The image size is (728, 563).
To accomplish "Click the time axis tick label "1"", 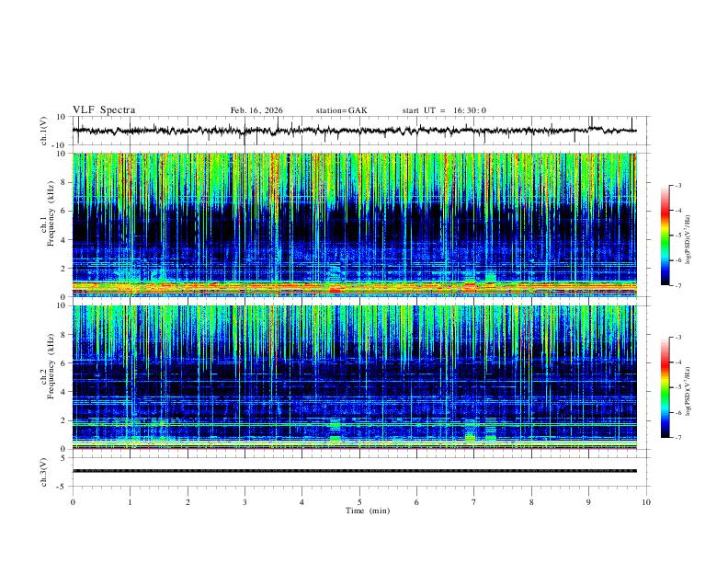I will click(x=130, y=502).
